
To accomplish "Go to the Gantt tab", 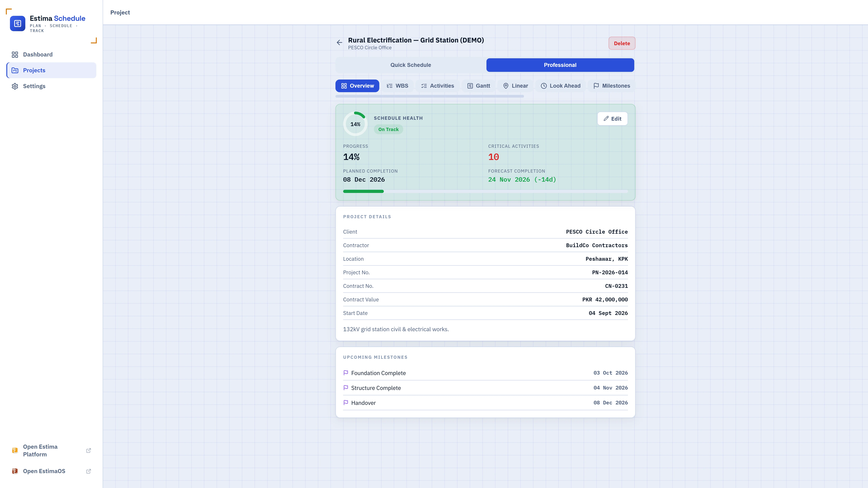I will (x=478, y=86).
